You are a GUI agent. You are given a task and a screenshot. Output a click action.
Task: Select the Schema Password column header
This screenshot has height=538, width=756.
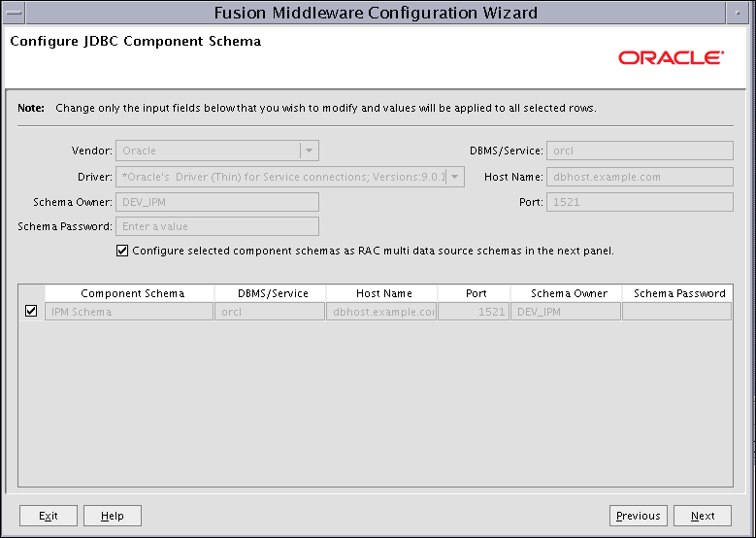pyautogui.click(x=677, y=293)
